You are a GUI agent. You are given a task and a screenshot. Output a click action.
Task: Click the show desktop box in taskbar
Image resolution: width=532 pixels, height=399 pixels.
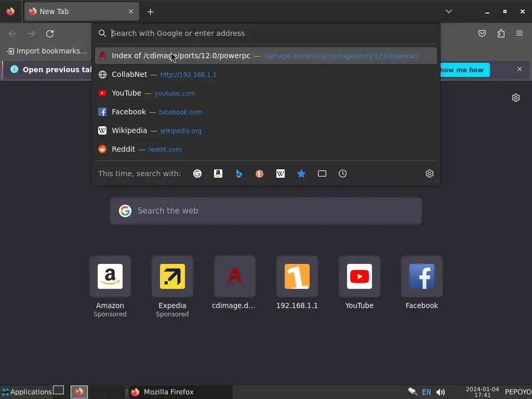pos(58,390)
